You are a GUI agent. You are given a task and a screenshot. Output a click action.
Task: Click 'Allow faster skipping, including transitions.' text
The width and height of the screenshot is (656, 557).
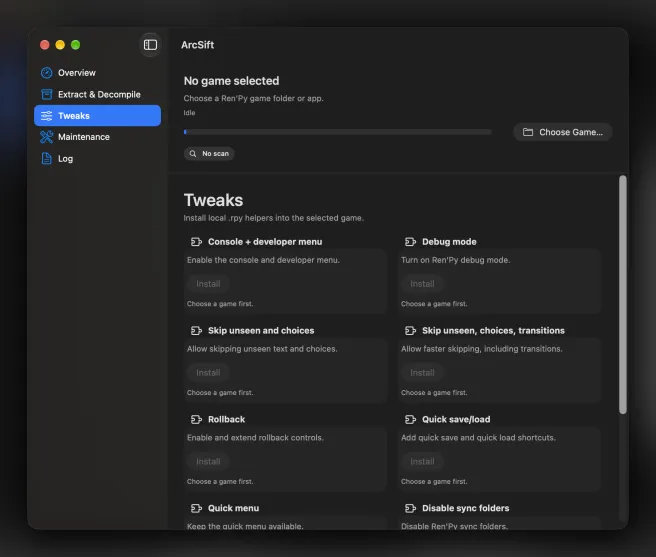[x=482, y=349]
